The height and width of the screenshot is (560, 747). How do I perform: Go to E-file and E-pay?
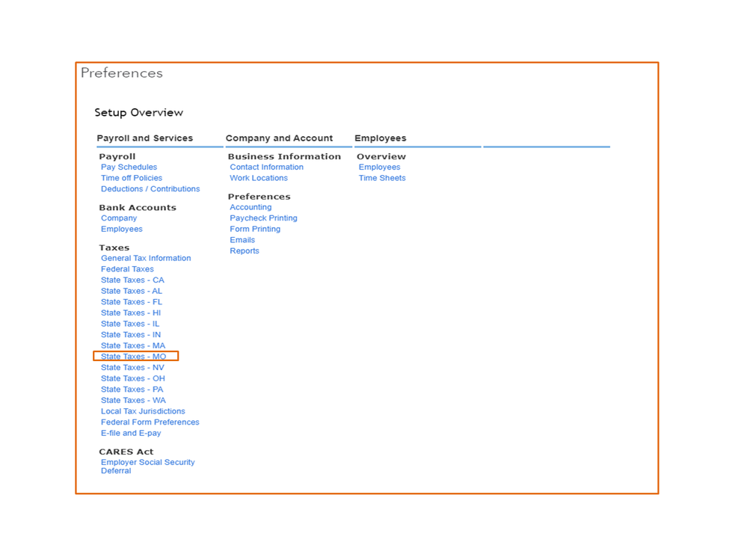[x=131, y=434]
